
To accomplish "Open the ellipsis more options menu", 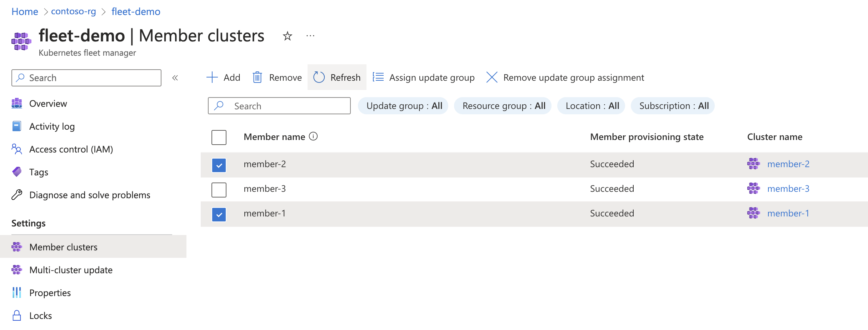I will pyautogui.click(x=310, y=36).
